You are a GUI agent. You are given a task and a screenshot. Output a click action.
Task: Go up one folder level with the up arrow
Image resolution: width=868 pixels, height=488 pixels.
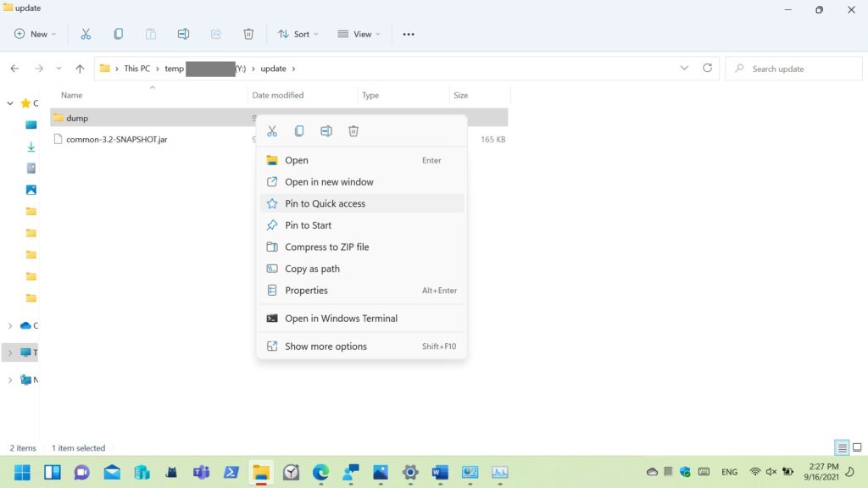point(80,69)
